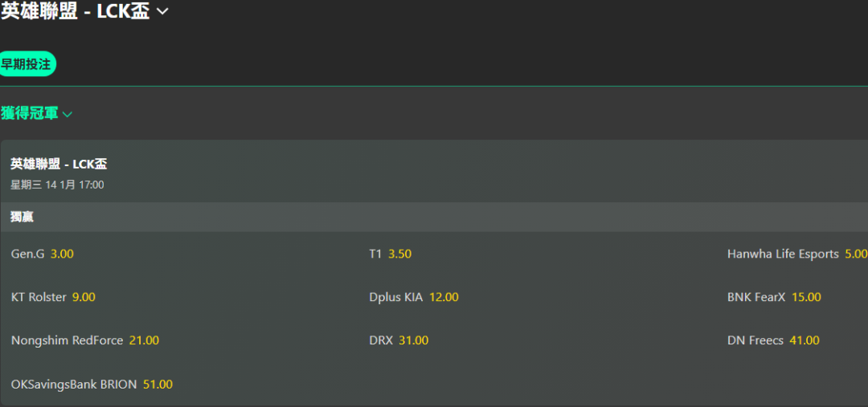868x407 pixels.
Task: Click the 獨贏 market header
Action: [23, 217]
